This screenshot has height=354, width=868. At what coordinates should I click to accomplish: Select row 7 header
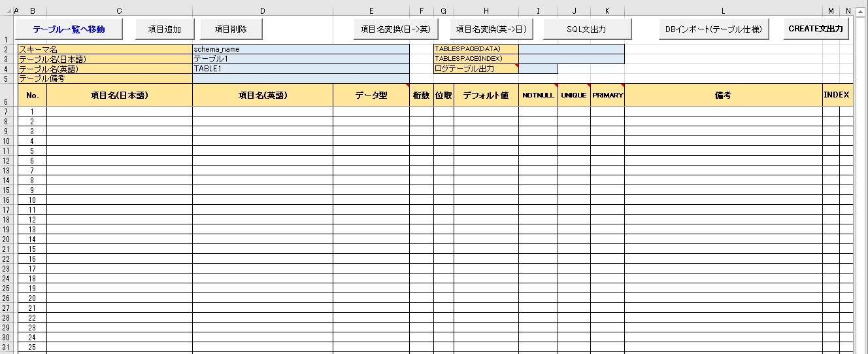[6, 111]
